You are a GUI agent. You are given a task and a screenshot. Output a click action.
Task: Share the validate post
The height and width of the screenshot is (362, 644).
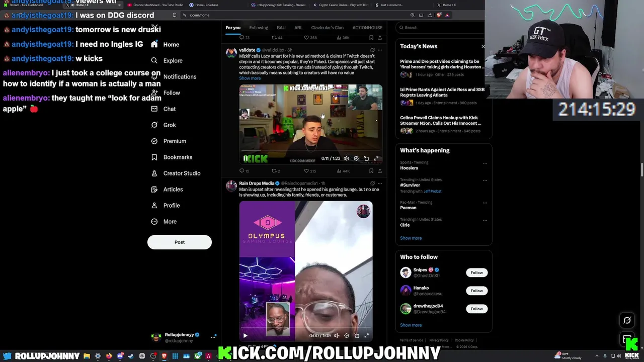click(380, 171)
